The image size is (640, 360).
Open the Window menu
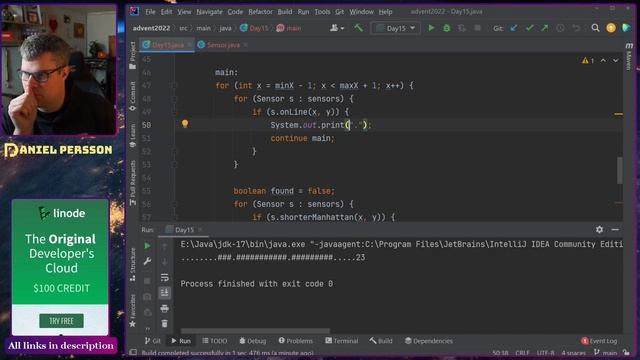click(362, 12)
